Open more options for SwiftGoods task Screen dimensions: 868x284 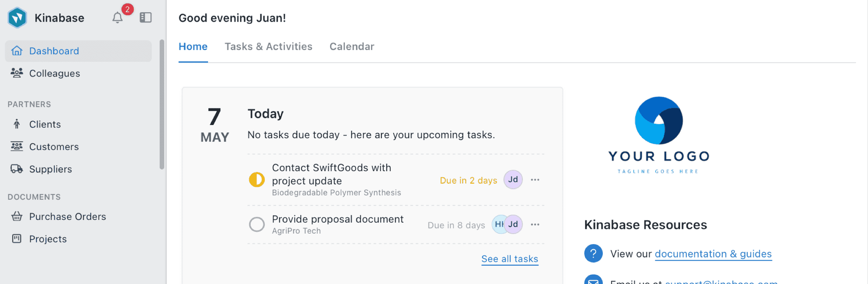pos(535,180)
